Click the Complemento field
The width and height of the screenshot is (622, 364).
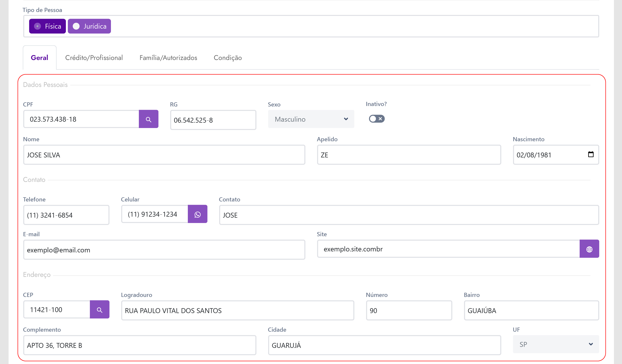click(139, 345)
